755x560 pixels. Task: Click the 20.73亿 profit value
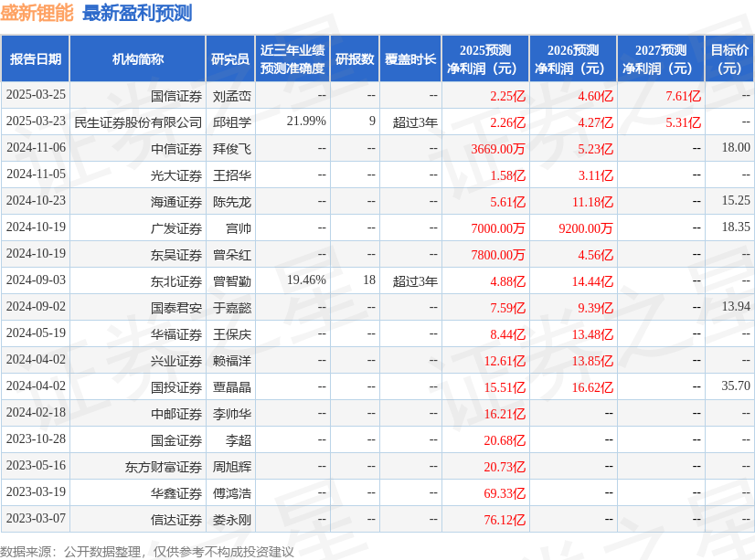505,467
